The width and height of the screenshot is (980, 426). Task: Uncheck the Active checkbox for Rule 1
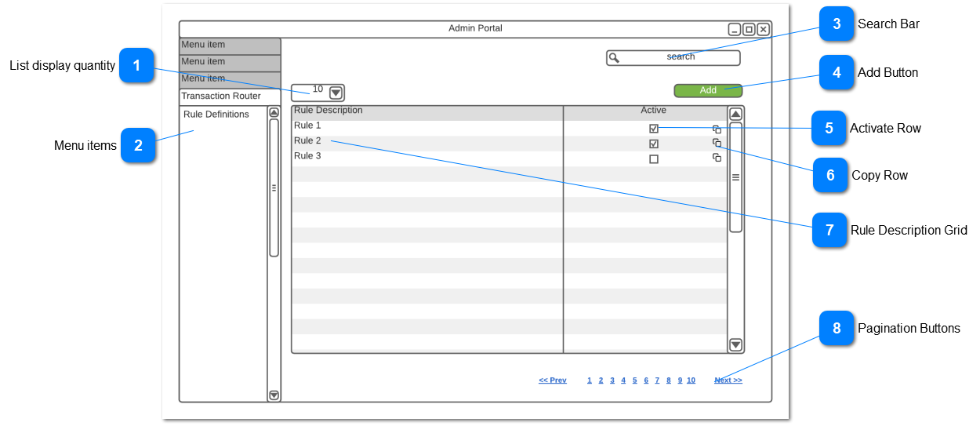(x=654, y=129)
